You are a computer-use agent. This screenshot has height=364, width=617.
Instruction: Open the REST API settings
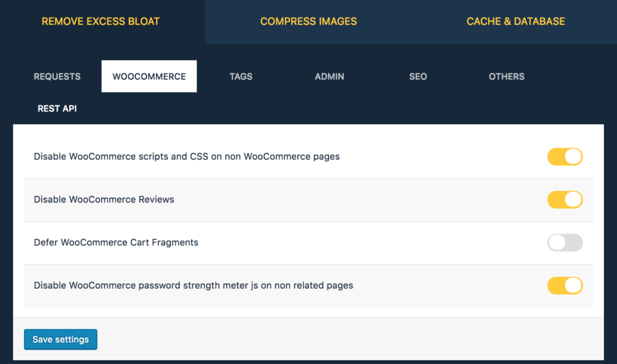pyautogui.click(x=57, y=108)
